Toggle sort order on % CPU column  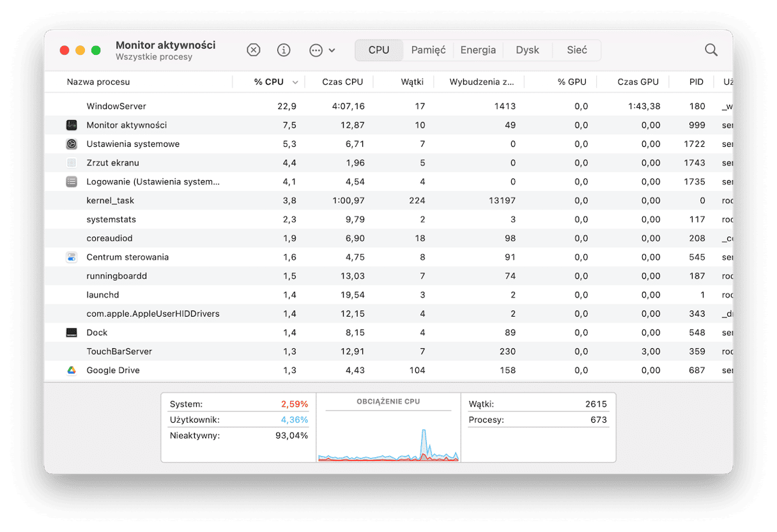click(x=268, y=82)
